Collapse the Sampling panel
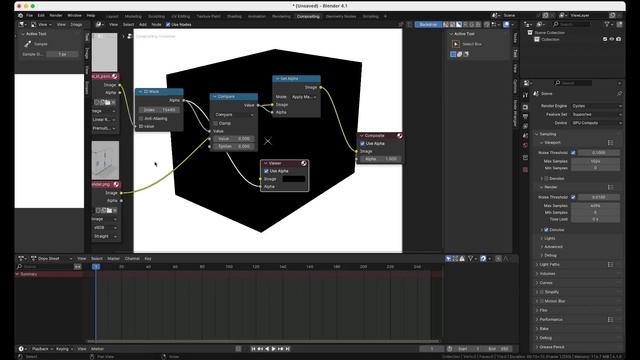640x360 pixels. point(547,134)
